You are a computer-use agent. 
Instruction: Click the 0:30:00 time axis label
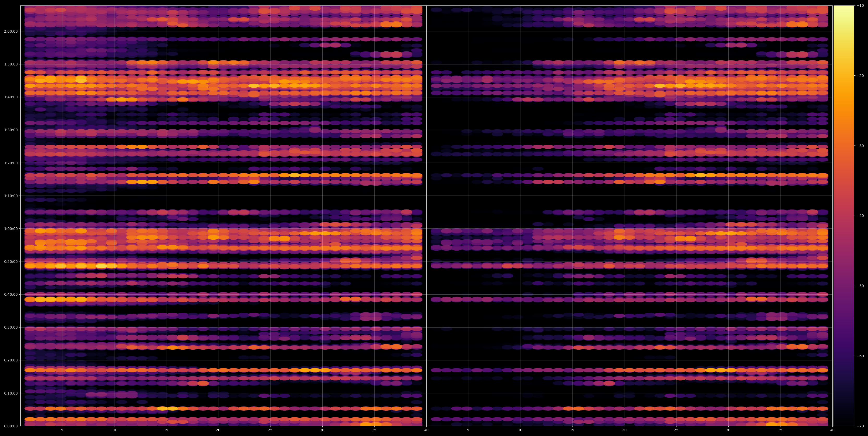pyautogui.click(x=11, y=328)
